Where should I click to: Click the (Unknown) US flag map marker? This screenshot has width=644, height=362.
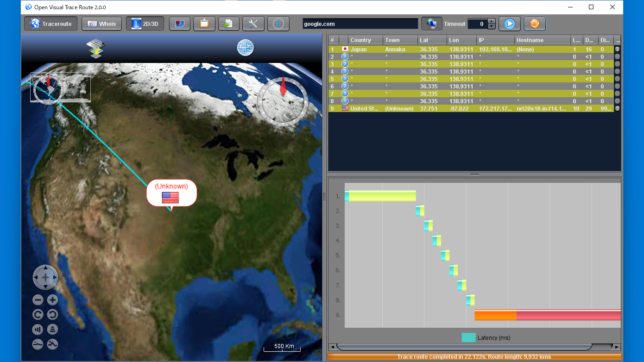171,193
